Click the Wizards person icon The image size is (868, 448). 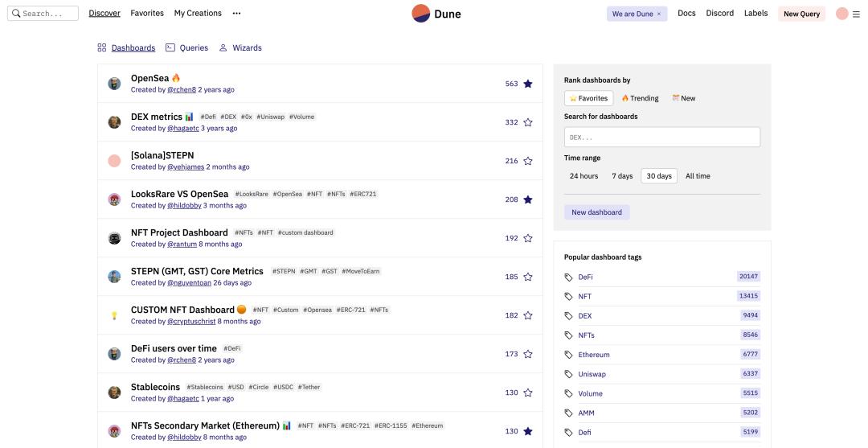click(x=223, y=48)
